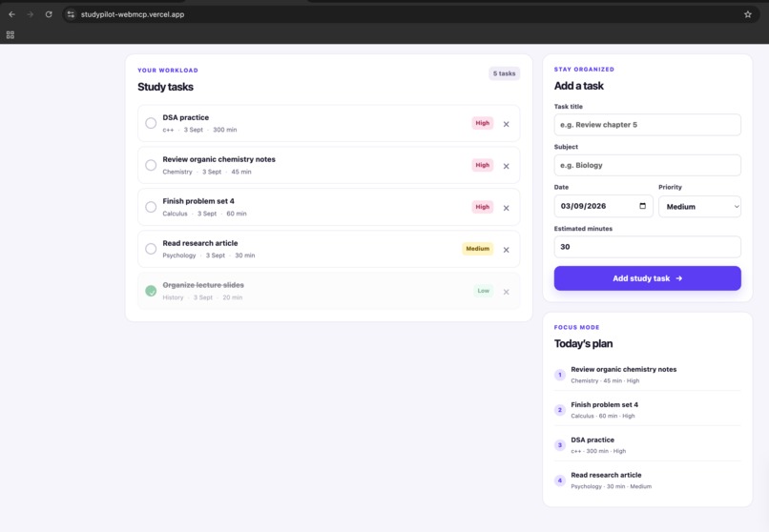Click the number 2 badge in Today's plan
Viewport: 769px width, 532px height.
[560, 410]
